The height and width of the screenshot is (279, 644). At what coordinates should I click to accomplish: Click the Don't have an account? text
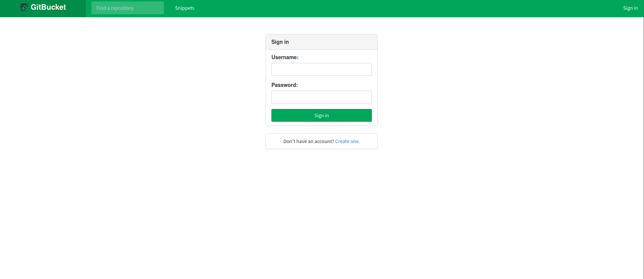[309, 141]
